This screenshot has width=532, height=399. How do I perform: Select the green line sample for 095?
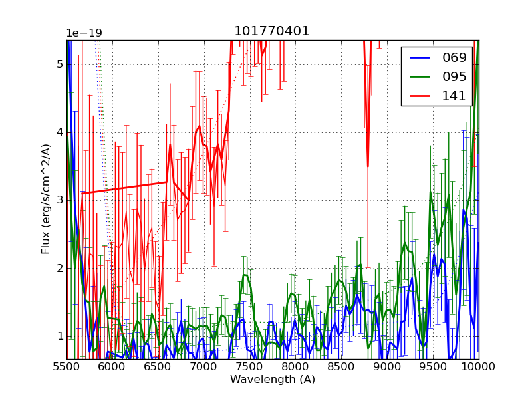(x=420, y=77)
